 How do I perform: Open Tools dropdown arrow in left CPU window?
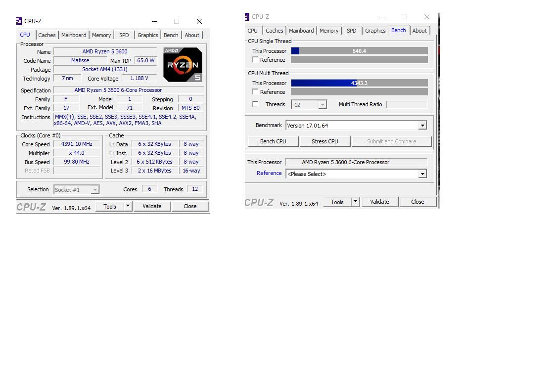coord(128,206)
